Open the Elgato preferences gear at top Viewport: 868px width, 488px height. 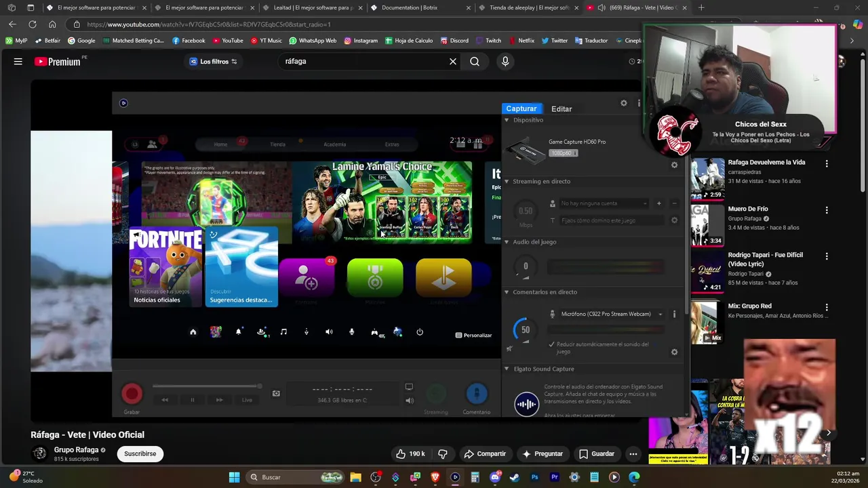(x=624, y=103)
